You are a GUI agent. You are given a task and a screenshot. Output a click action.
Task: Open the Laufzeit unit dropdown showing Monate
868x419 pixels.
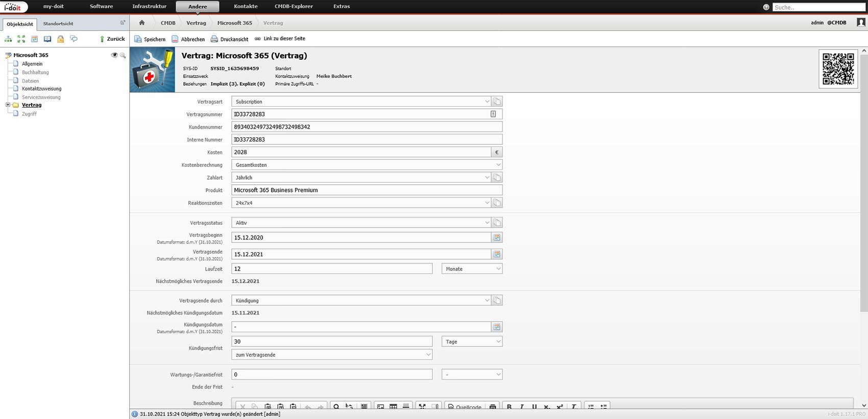tap(472, 268)
